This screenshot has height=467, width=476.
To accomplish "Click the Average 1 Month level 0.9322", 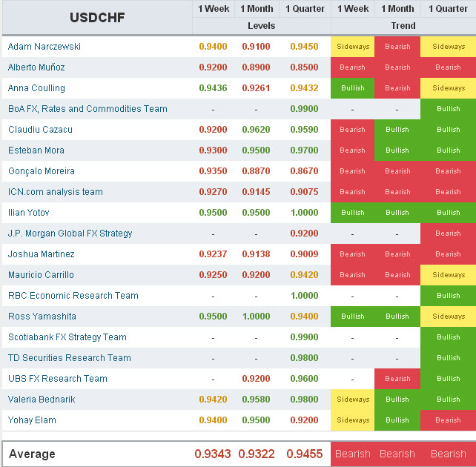I will coord(257,454).
